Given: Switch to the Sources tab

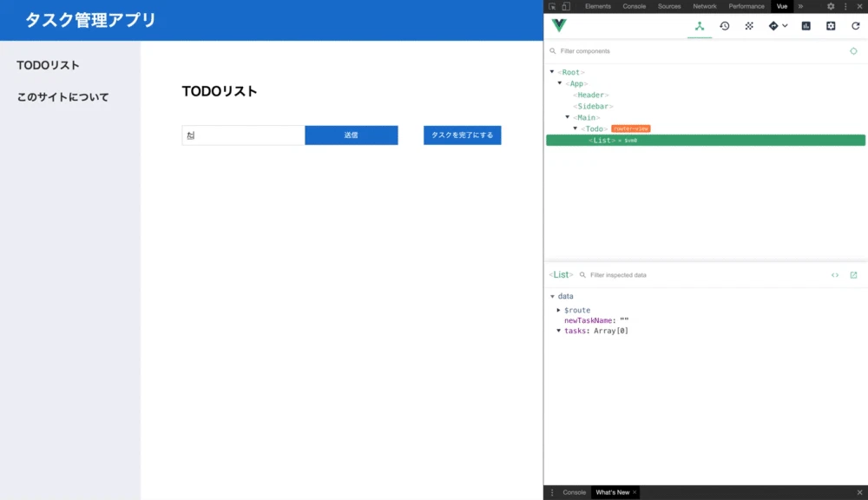Looking at the screenshot, I should click(x=669, y=7).
